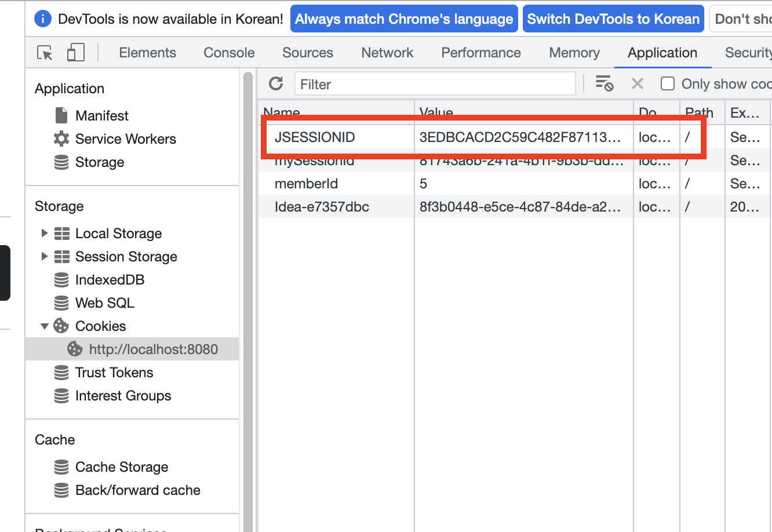This screenshot has height=532, width=772.
Task: Expand the Local Storage tree node
Action: (x=45, y=233)
